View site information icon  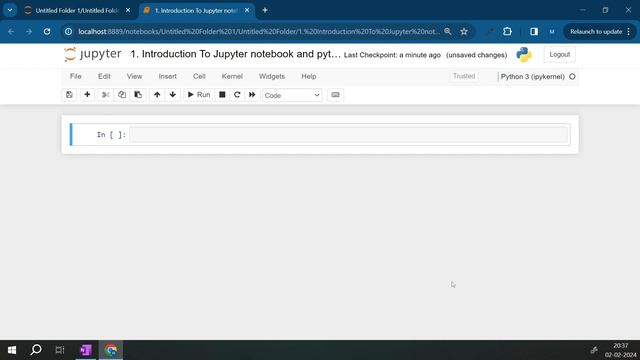tap(69, 31)
